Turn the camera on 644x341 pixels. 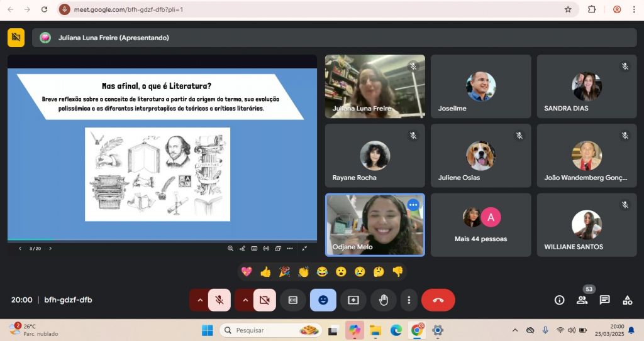265,300
